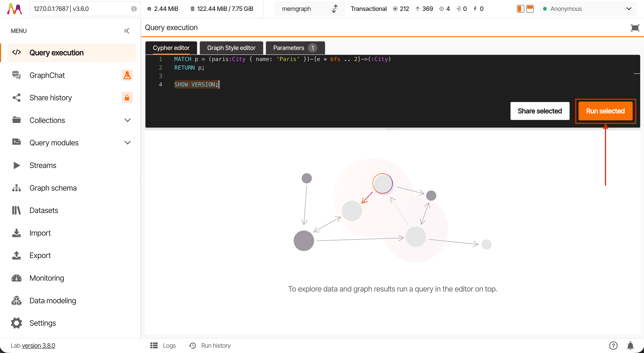
Task: Open Run history clock icon
Action: [x=193, y=346]
